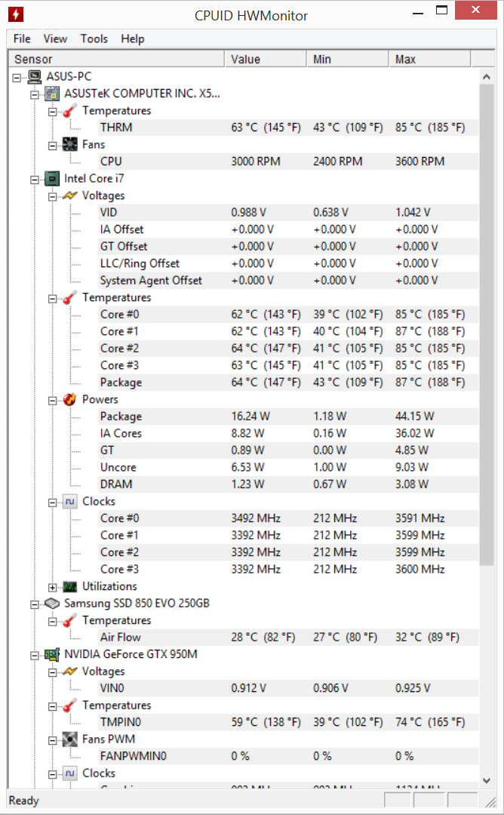Click the Max column header
The image size is (504, 815).
pyautogui.click(x=430, y=60)
